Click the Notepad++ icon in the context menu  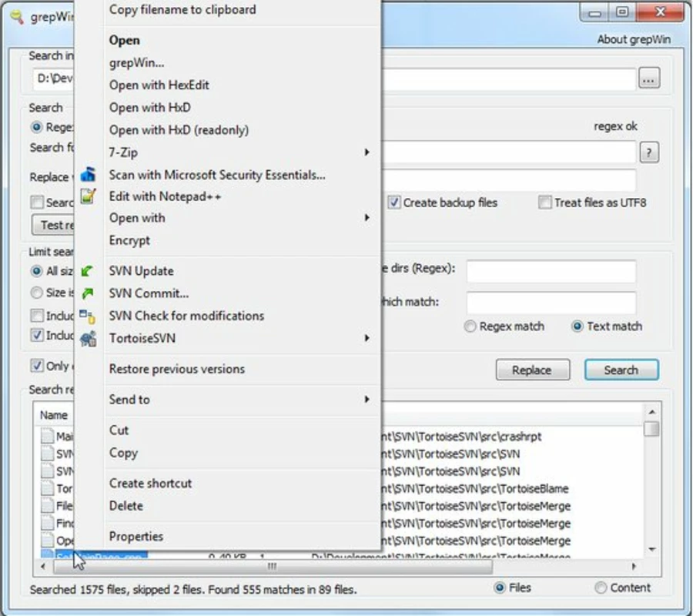coord(88,196)
